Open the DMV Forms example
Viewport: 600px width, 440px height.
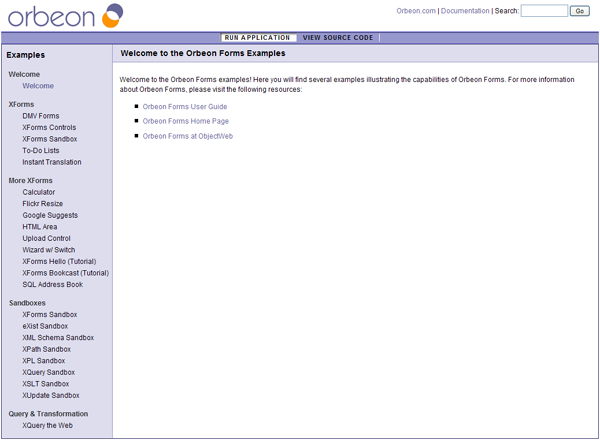coord(41,116)
